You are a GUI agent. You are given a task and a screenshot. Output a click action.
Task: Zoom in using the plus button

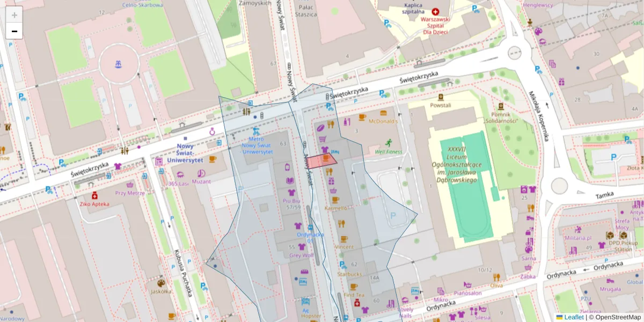[14, 14]
